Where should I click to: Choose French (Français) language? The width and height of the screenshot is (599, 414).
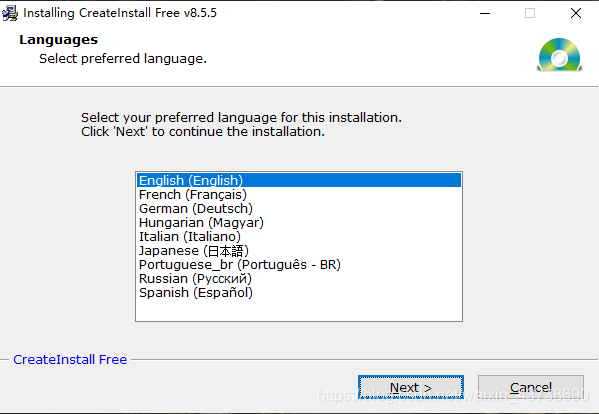click(299, 194)
